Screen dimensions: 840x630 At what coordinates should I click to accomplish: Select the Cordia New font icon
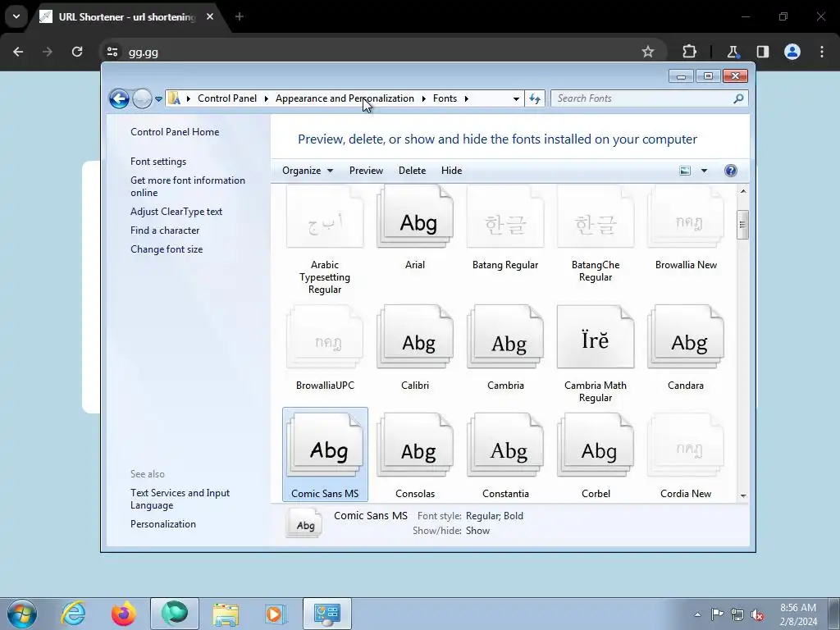pos(686,445)
